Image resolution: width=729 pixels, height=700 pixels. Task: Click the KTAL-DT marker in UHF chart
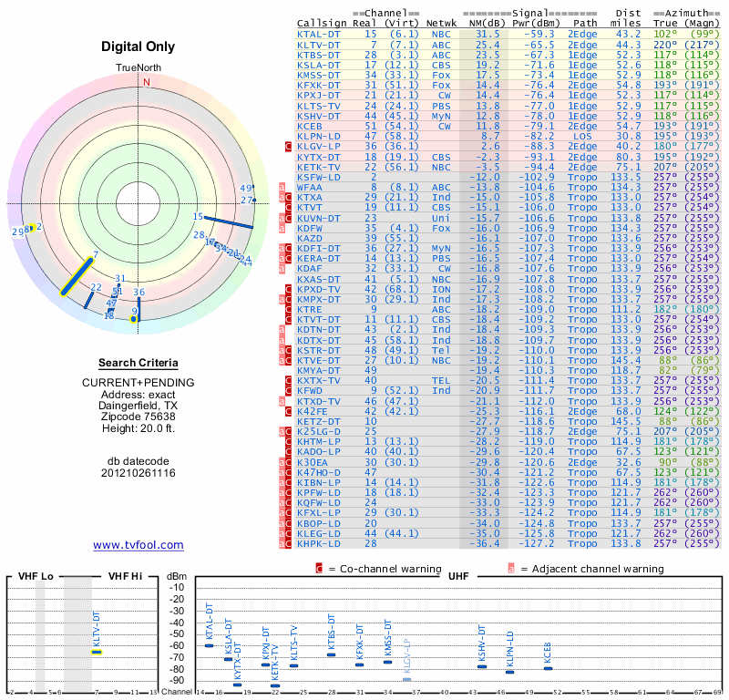coord(210,645)
